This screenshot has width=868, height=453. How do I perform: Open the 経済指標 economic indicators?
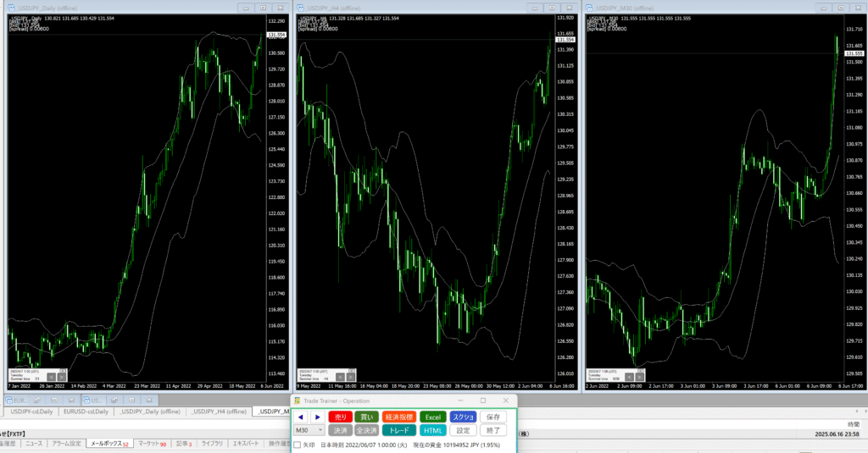click(398, 417)
